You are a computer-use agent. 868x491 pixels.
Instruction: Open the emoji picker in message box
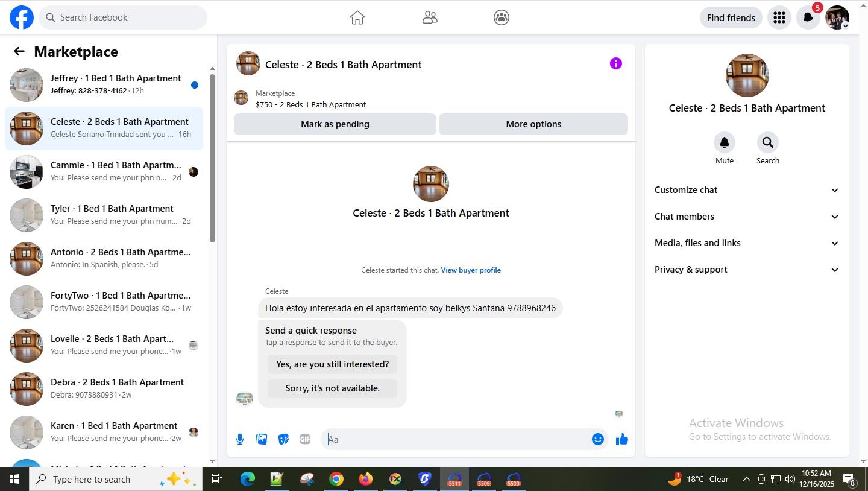point(598,439)
